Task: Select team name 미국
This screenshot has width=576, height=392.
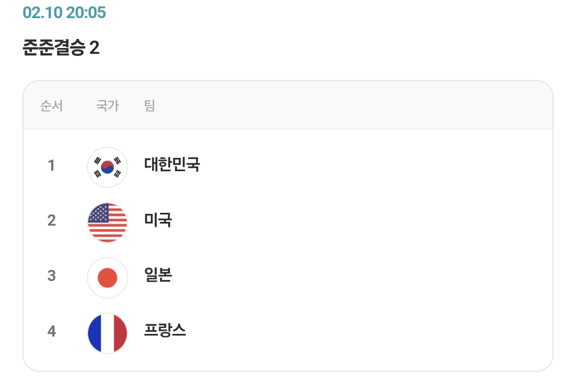Action: [158, 220]
